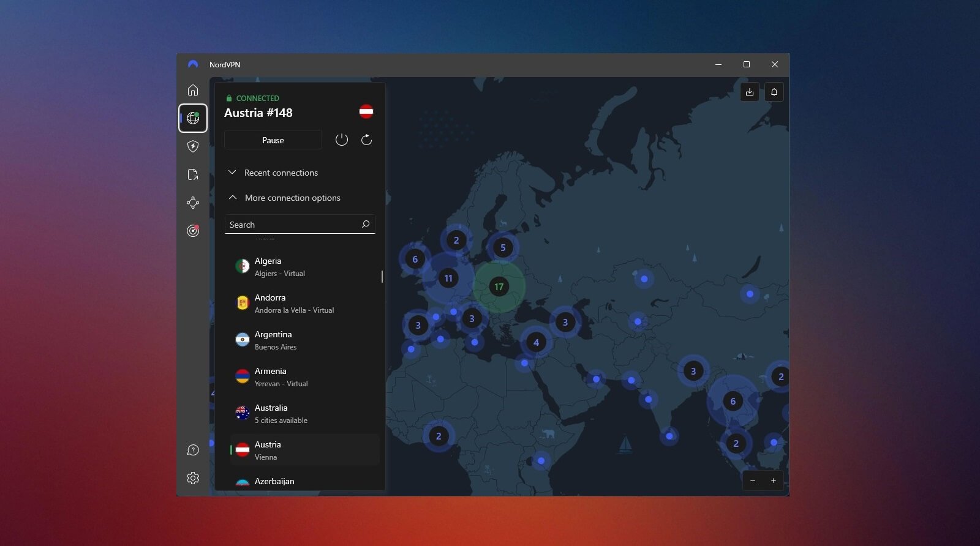Viewport: 980px width, 546px height.
Task: Click map cluster 6 over British Isles
Action: pos(415,259)
